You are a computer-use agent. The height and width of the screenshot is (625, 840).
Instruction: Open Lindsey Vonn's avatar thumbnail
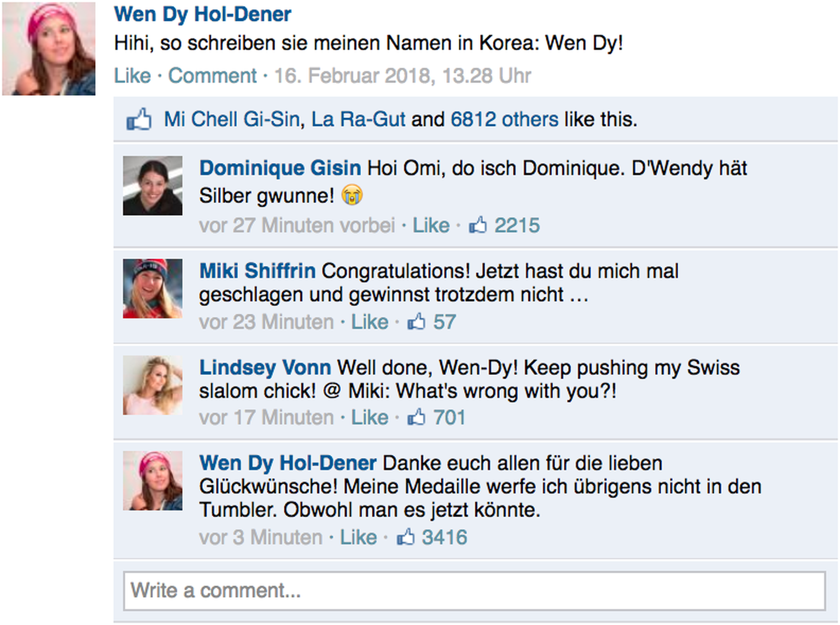(x=153, y=385)
